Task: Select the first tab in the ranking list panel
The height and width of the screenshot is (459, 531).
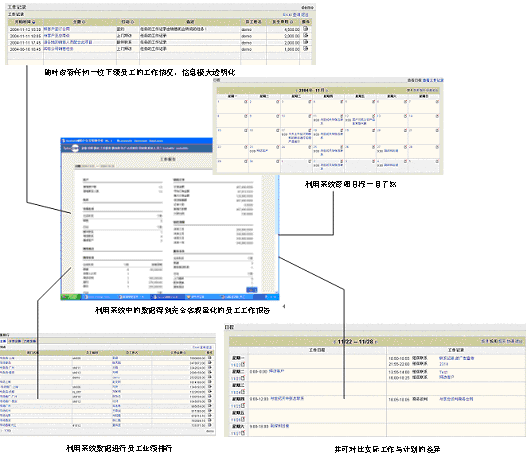Action: (3, 341)
